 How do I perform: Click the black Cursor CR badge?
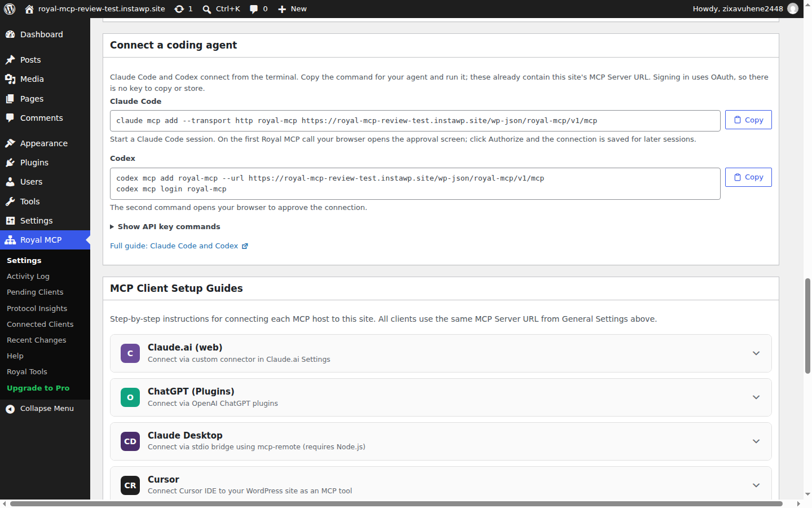pos(130,485)
